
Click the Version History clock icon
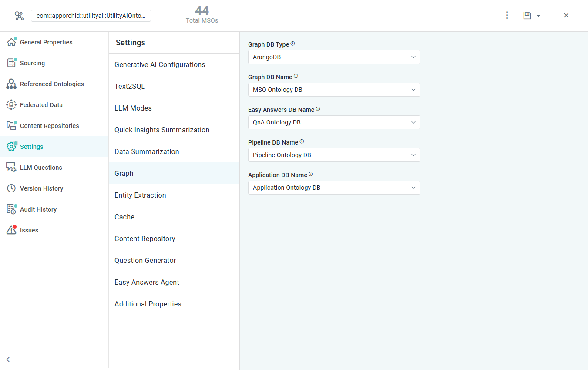(11, 188)
